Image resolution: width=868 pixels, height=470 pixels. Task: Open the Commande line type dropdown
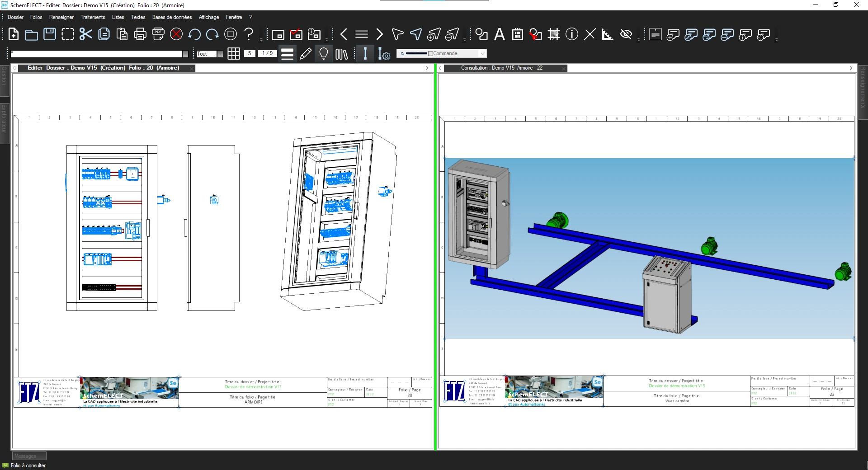pos(483,53)
